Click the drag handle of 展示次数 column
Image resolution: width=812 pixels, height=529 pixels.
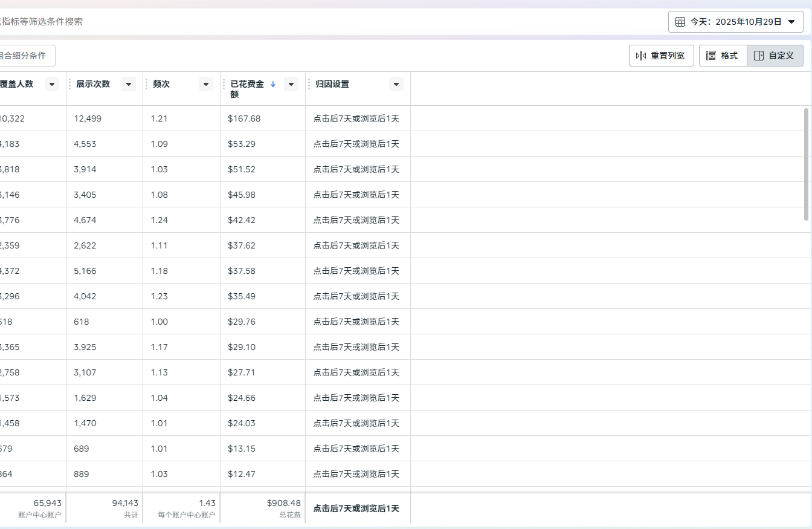pos(69,84)
